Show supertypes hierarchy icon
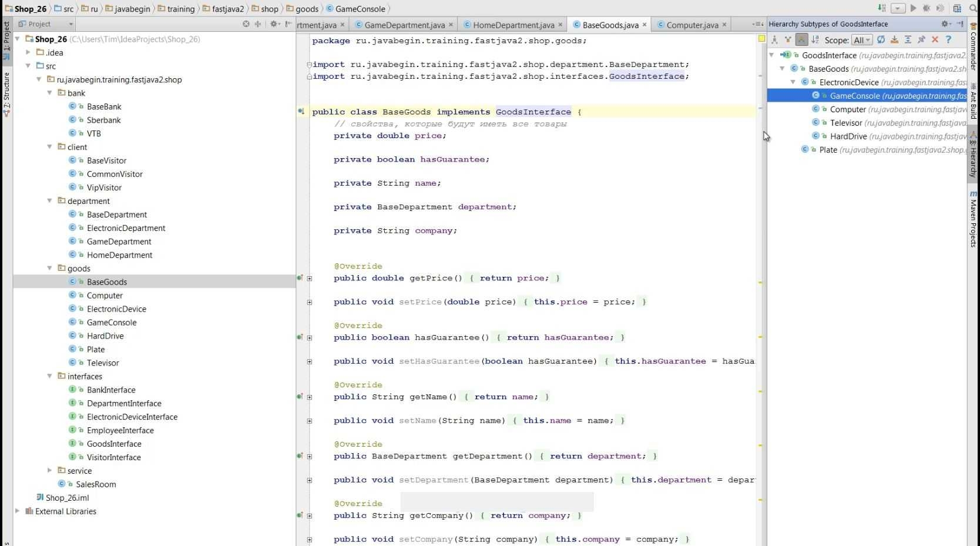Image resolution: width=980 pixels, height=546 pixels. coord(788,39)
